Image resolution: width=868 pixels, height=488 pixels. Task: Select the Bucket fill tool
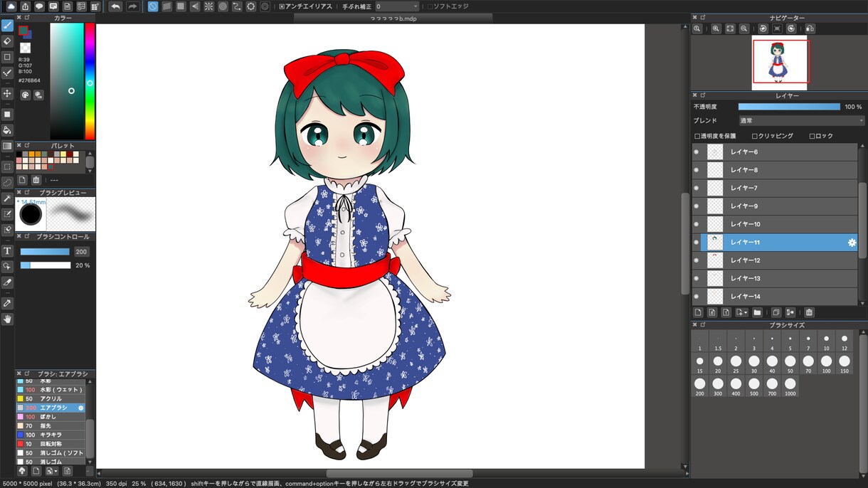coord(7,130)
